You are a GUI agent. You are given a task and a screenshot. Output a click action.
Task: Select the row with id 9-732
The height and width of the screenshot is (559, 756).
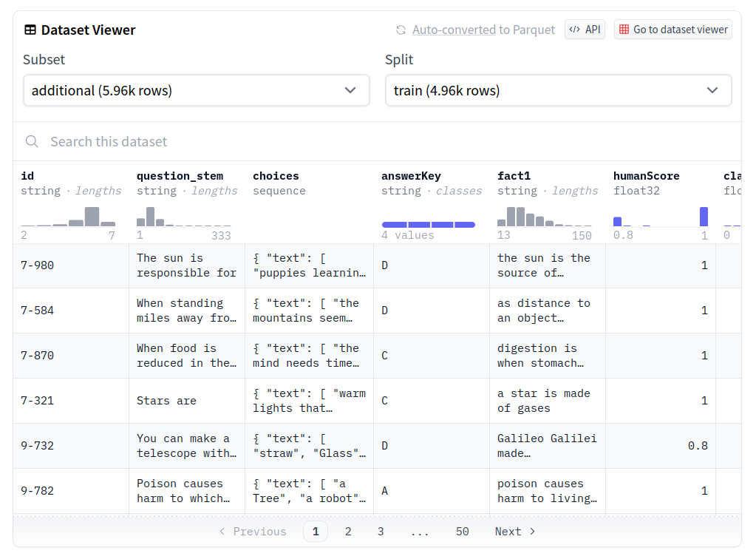point(38,446)
